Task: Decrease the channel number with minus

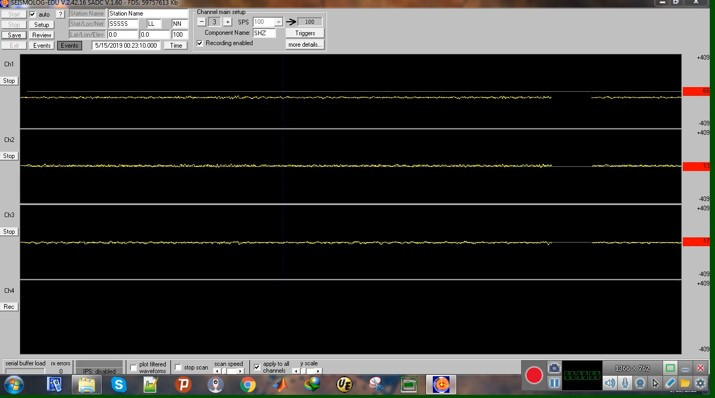Action: click(x=201, y=22)
